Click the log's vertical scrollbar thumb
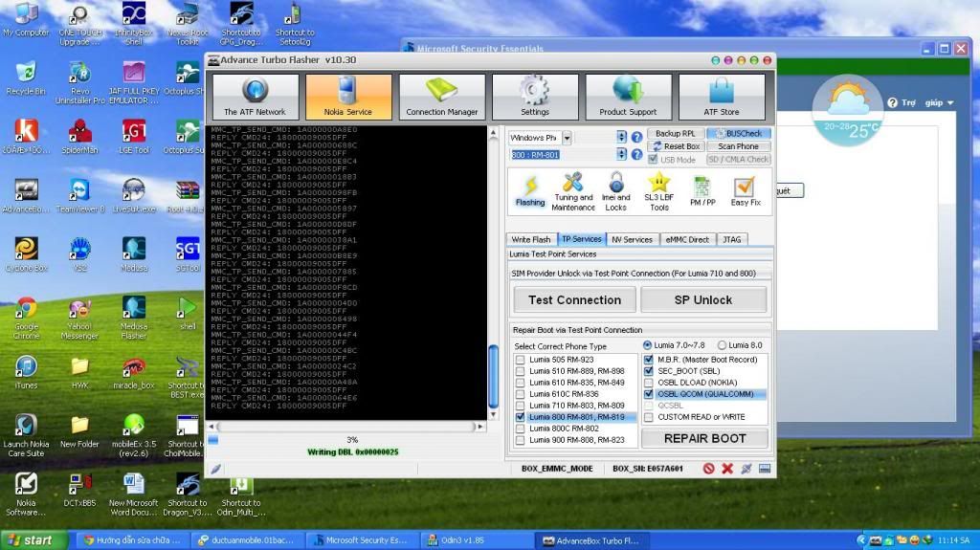 [x=493, y=375]
